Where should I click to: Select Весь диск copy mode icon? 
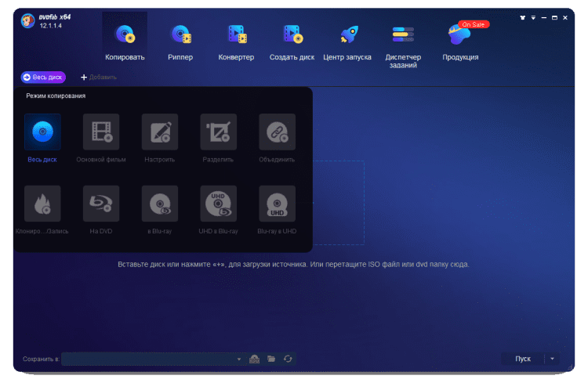(42, 132)
